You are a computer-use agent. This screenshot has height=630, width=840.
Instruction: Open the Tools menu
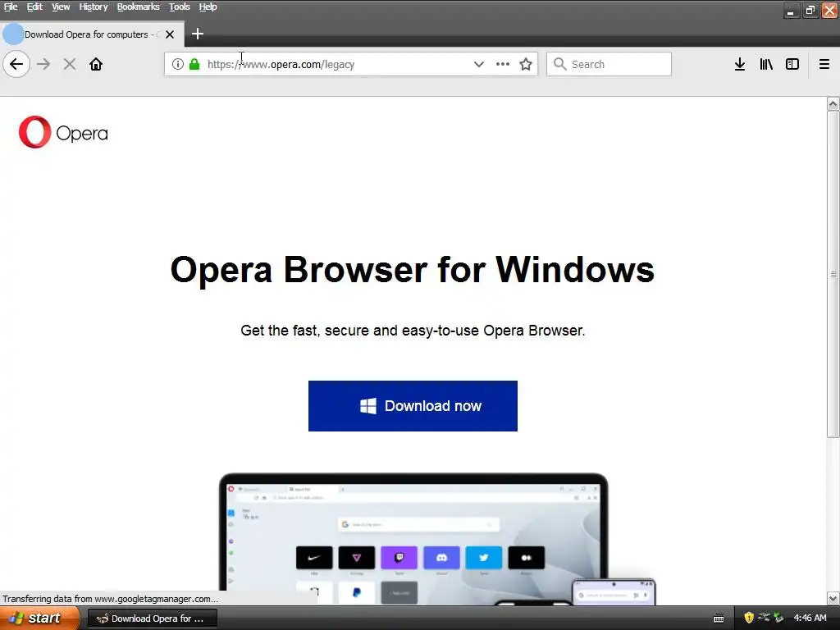pyautogui.click(x=180, y=7)
